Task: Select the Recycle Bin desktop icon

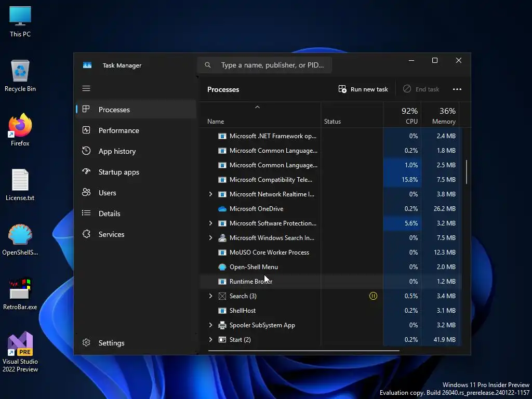Action: (x=20, y=76)
